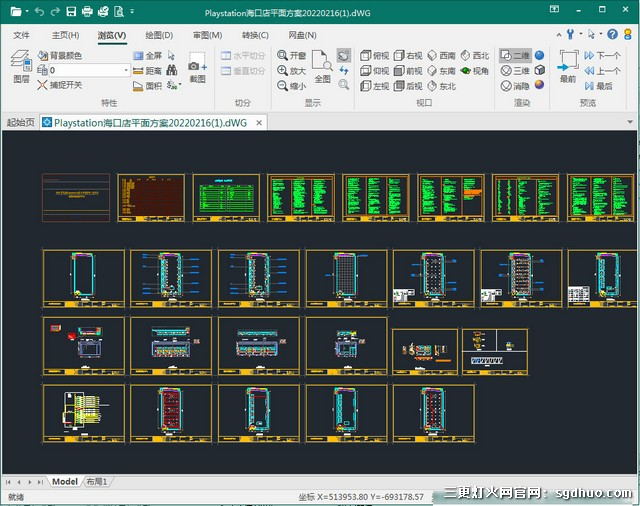Click 全图 zoom extents button

[x=322, y=67]
